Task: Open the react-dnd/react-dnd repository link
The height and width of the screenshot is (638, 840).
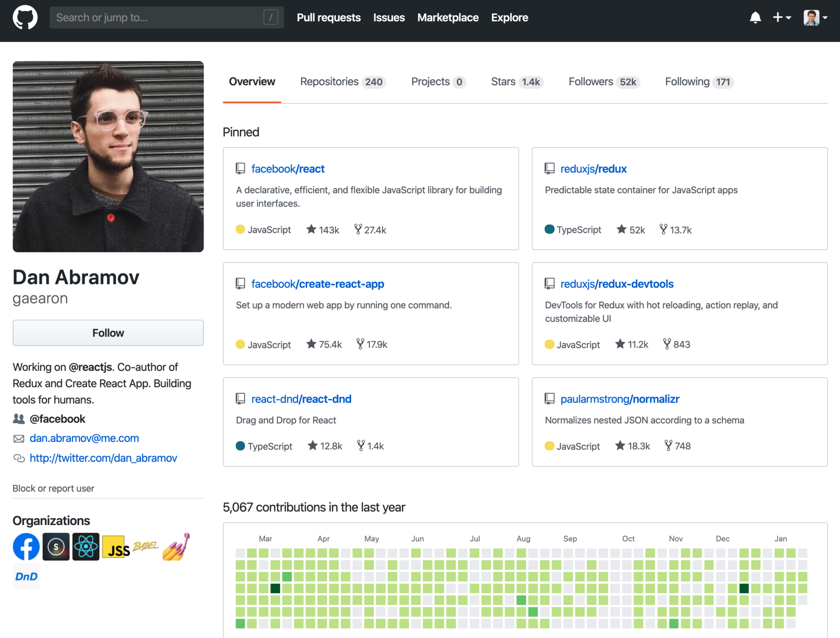Action: tap(301, 399)
